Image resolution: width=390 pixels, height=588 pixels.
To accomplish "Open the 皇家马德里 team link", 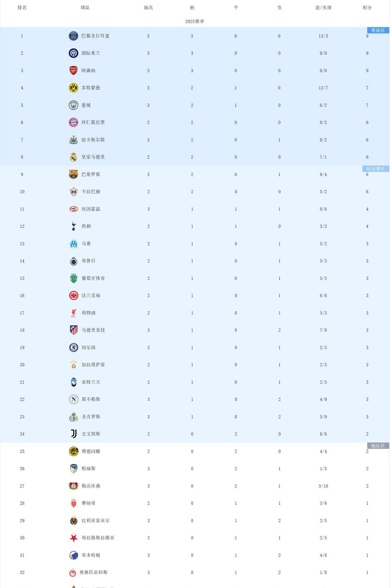I will pyautogui.click(x=93, y=157).
